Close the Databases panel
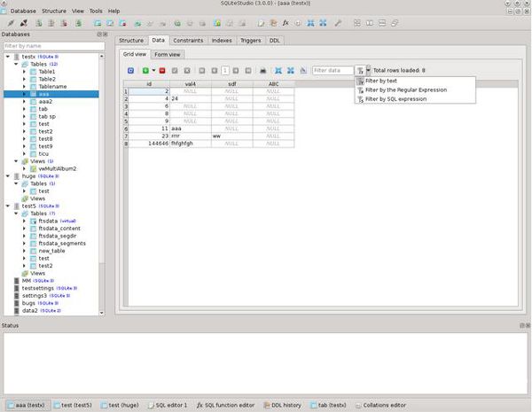 pyautogui.click(x=106, y=35)
